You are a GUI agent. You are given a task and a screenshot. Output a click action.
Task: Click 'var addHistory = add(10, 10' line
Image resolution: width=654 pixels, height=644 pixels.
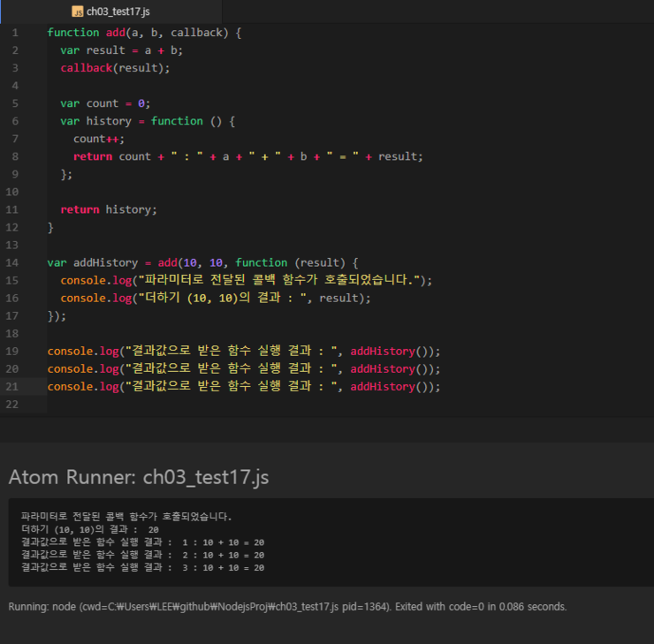(202, 262)
